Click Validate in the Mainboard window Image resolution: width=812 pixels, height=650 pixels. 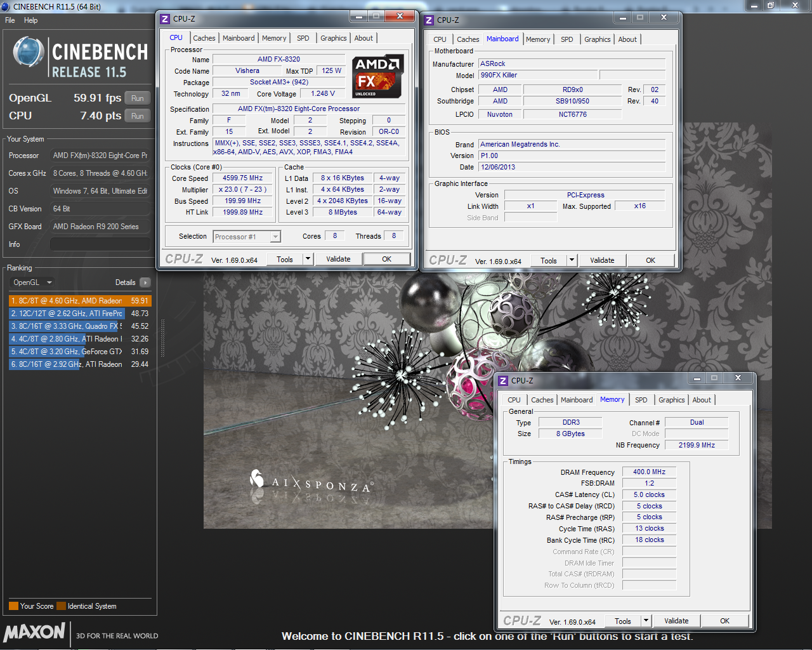point(602,260)
